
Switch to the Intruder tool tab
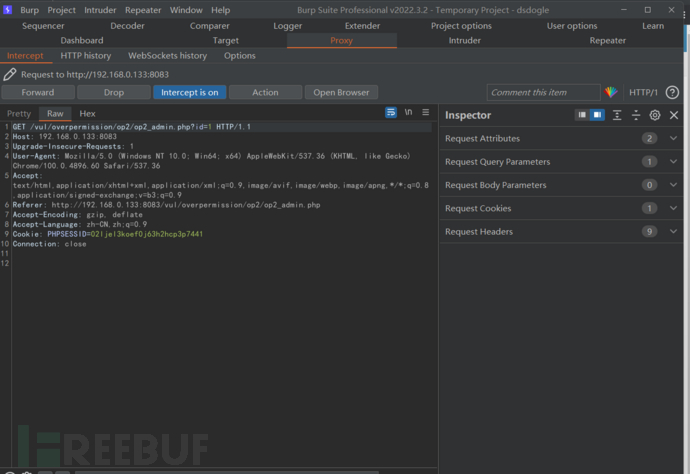coord(465,40)
